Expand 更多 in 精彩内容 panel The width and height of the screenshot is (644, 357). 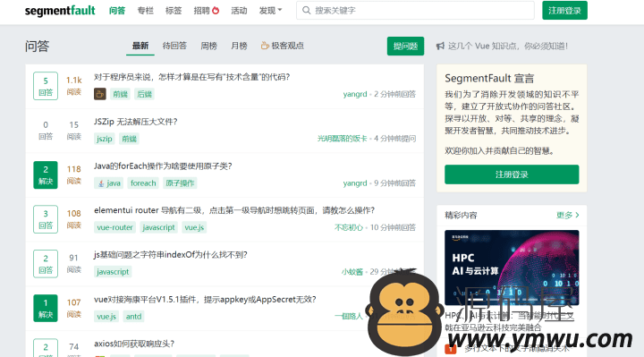click(x=568, y=215)
